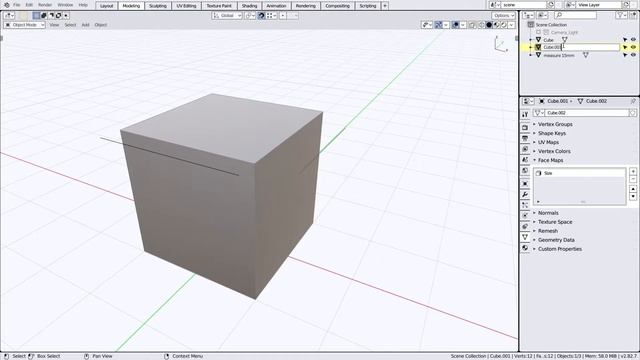640x360 pixels.
Task: Toggle Camera_Light collection checkbox
Action: click(538, 32)
